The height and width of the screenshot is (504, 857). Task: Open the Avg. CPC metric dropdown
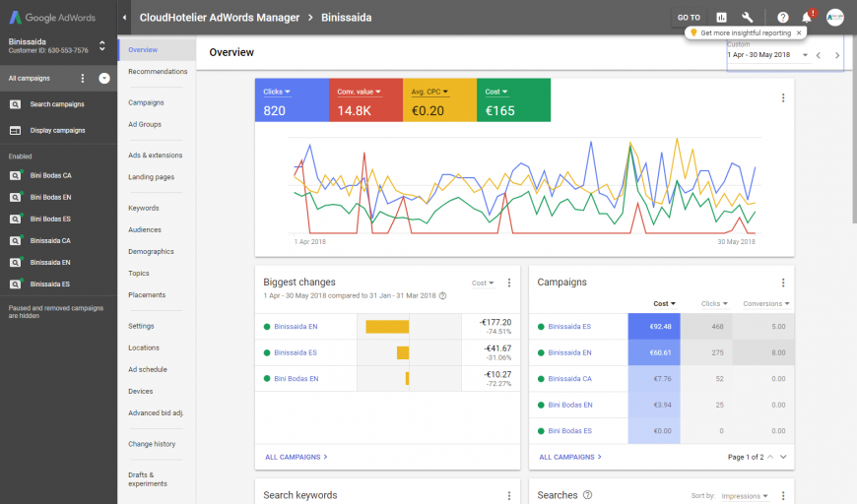429,92
